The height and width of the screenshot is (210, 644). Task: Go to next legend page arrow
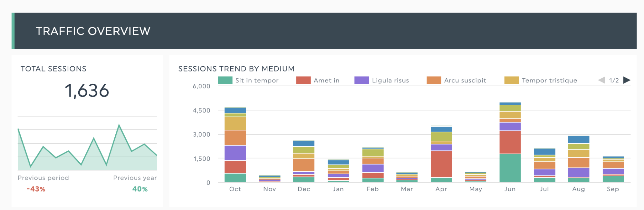click(x=627, y=80)
